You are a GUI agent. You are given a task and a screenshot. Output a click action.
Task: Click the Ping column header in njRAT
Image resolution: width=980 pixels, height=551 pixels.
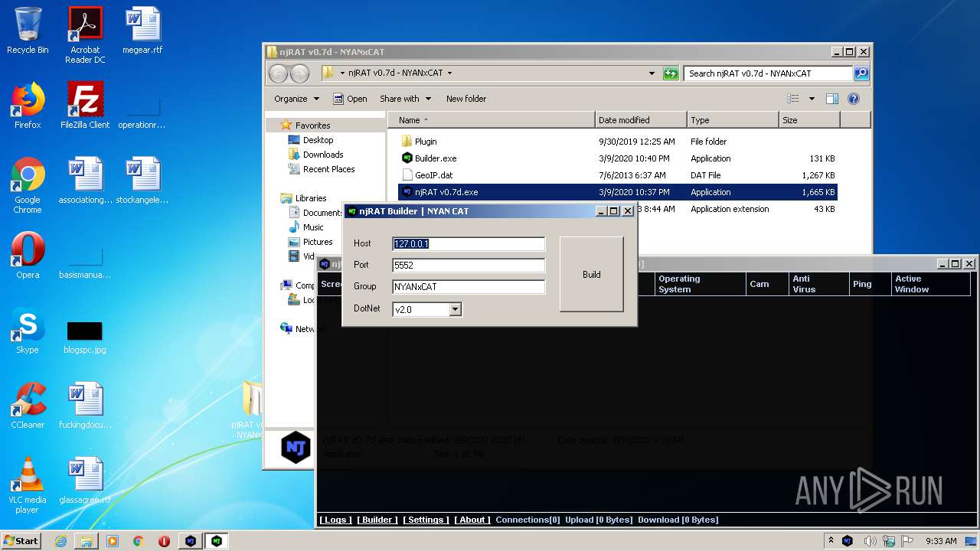click(x=870, y=284)
